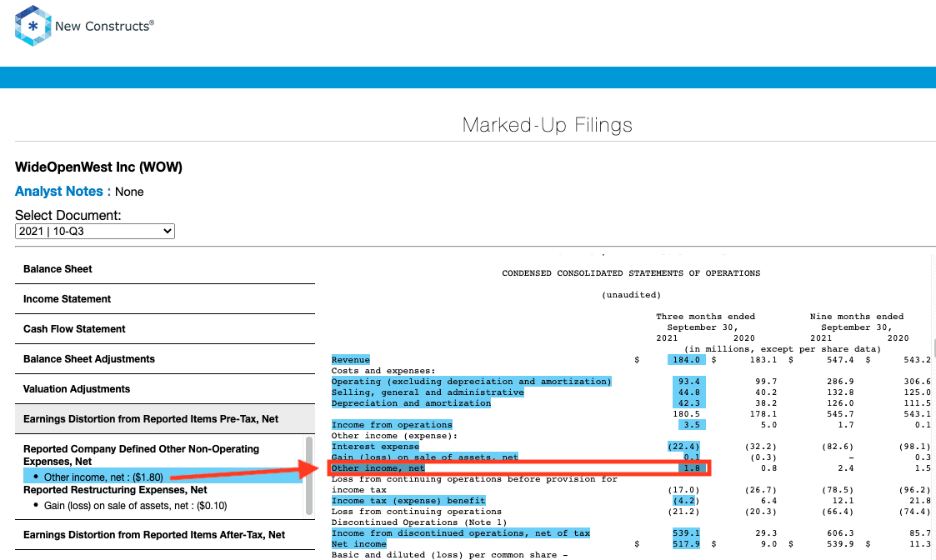
Task: Select 'Gain (loss) on sale of assets, net : ($0.10)'
Action: [136, 506]
